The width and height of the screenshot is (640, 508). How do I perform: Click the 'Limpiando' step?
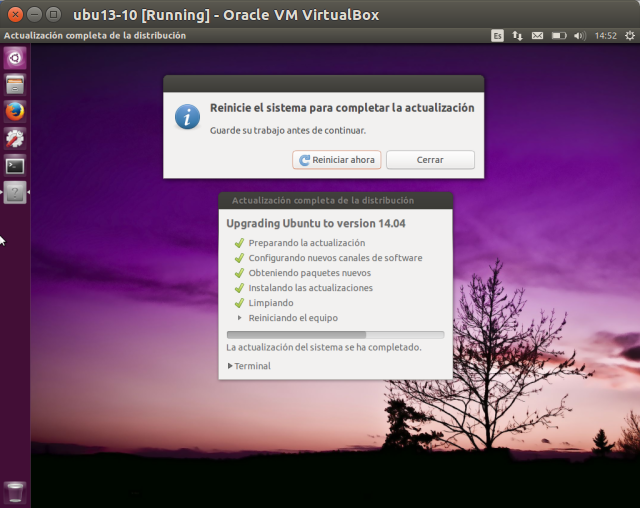tap(271, 303)
